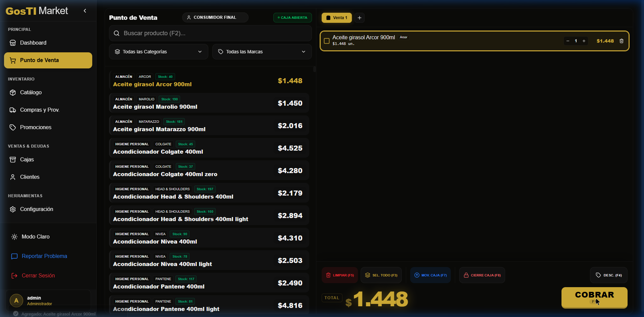Decrease quantity with the minus button

tap(568, 41)
